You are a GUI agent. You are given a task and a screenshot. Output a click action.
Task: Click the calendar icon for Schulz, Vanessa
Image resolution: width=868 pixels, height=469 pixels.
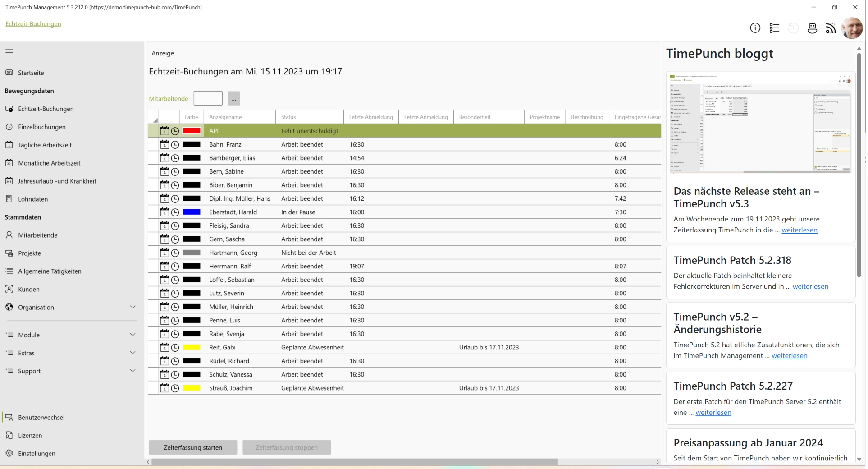[164, 374]
